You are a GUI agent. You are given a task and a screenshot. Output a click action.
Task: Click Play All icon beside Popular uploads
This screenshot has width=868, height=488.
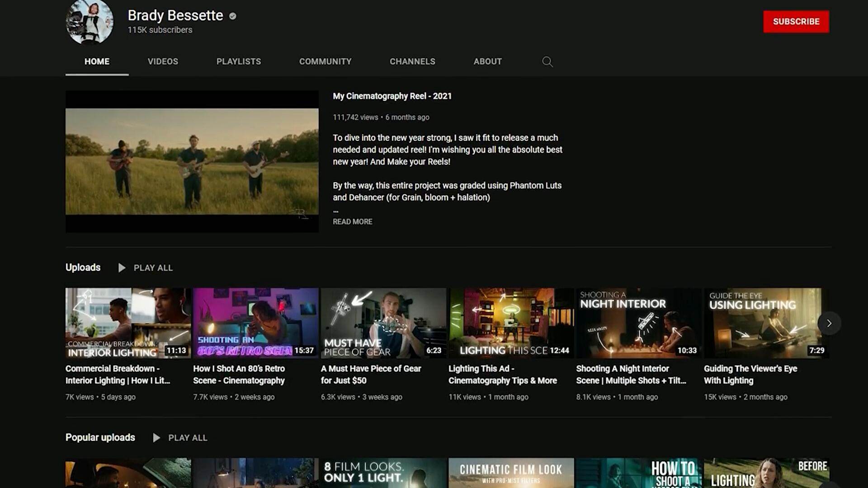pos(156,438)
